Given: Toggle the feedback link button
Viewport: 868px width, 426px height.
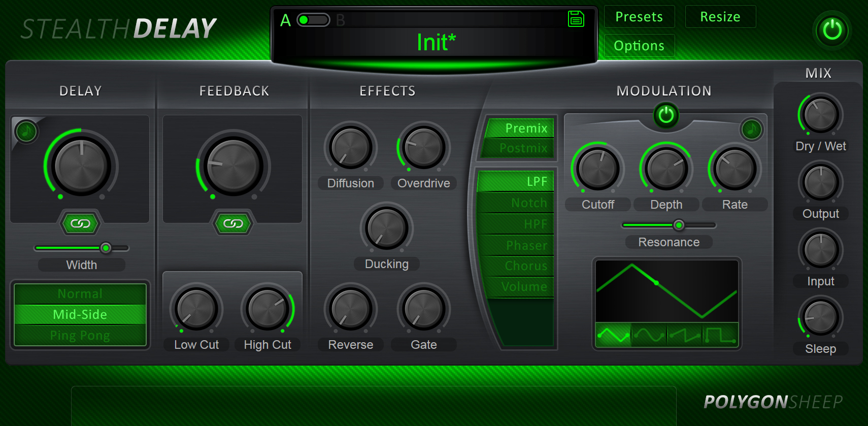Looking at the screenshot, I should click(x=233, y=223).
